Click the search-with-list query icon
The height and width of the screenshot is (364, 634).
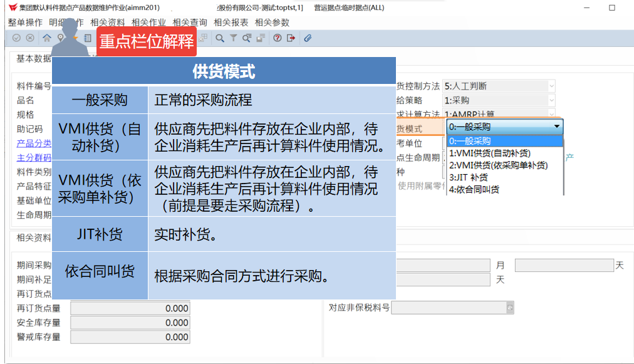(x=247, y=38)
